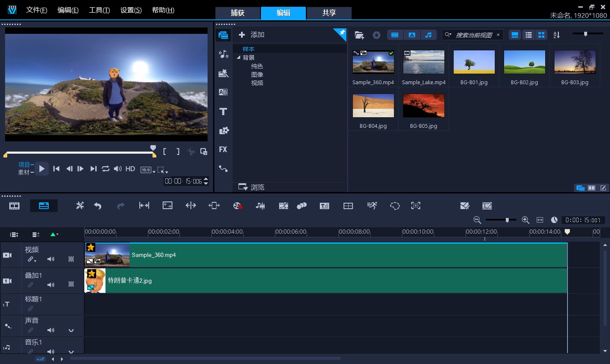The width and height of the screenshot is (610, 364).
Task: Play the project preview
Action: click(x=42, y=168)
